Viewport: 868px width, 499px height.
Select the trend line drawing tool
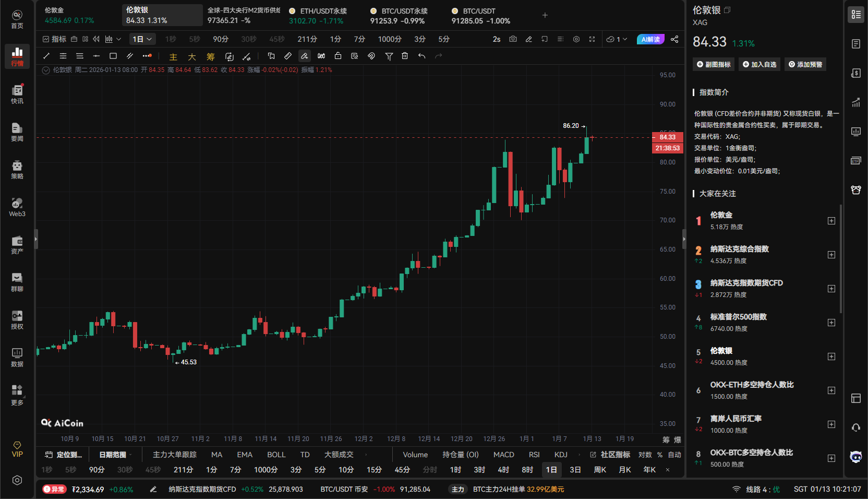(46, 56)
